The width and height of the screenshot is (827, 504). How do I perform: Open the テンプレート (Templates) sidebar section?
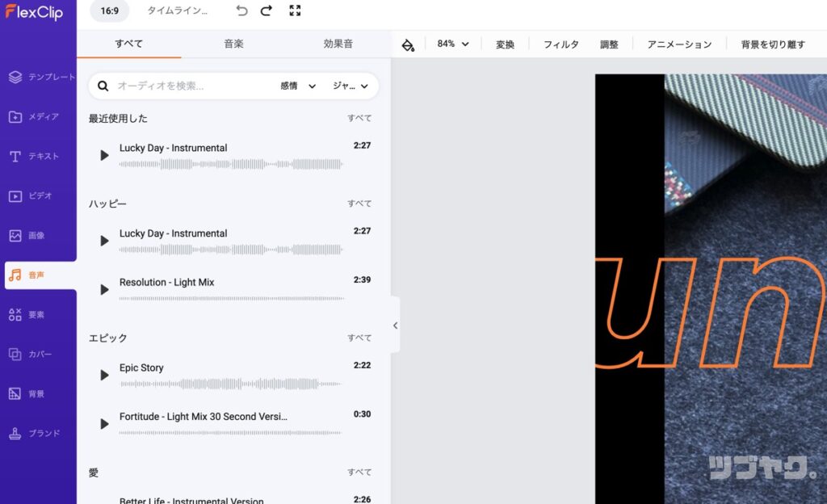[41, 77]
